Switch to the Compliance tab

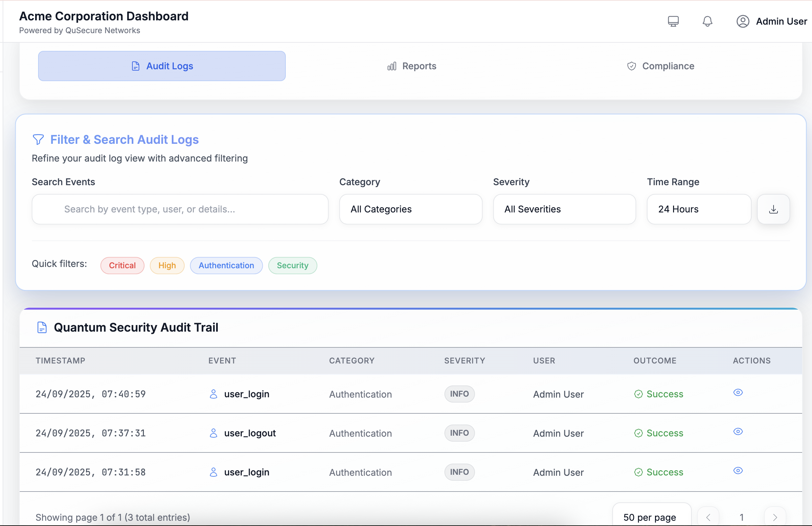660,66
